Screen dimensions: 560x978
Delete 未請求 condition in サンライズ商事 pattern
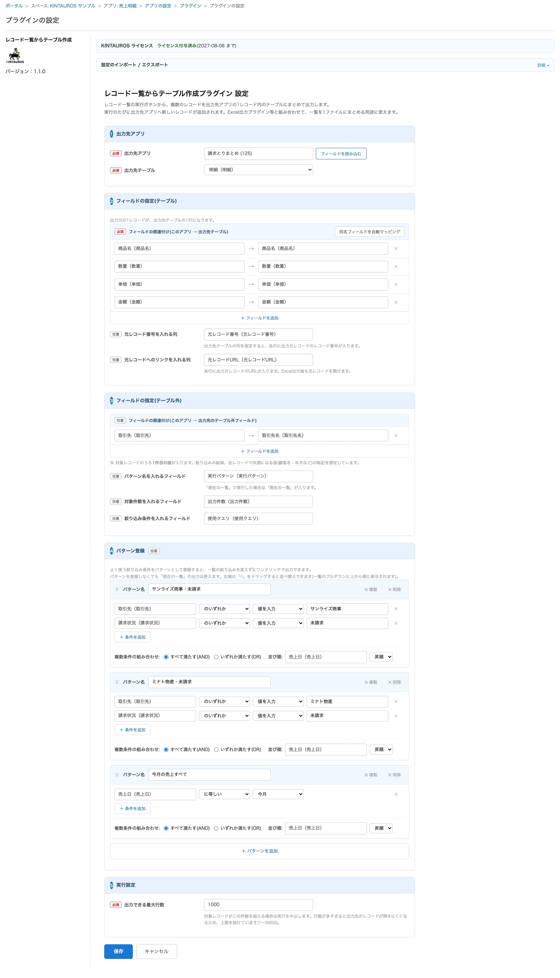[x=396, y=623]
